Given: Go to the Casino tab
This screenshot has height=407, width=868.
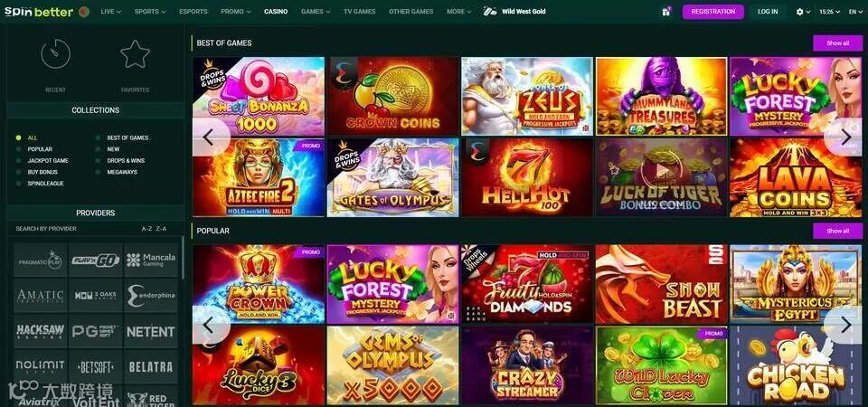Looking at the screenshot, I should [x=276, y=11].
